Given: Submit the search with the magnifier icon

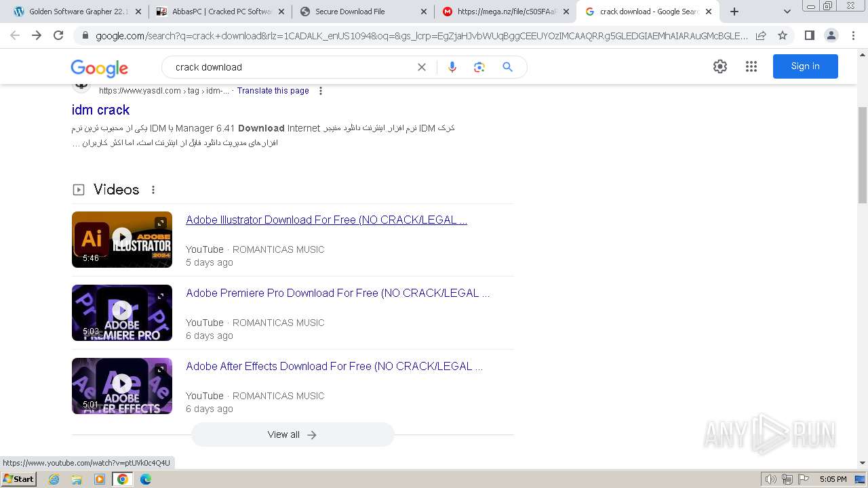Looking at the screenshot, I should pos(507,67).
